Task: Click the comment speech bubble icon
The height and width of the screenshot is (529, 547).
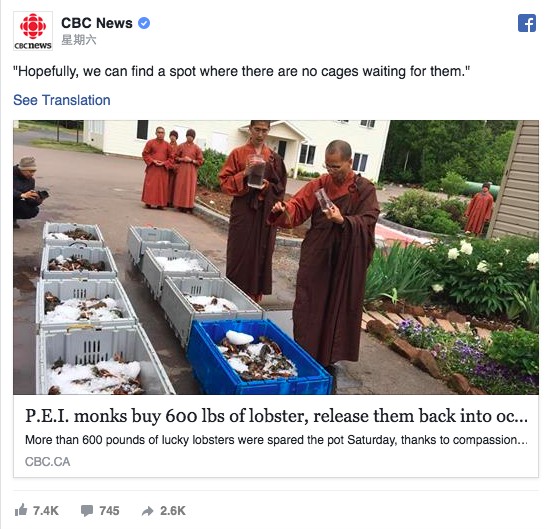Action: (87, 511)
